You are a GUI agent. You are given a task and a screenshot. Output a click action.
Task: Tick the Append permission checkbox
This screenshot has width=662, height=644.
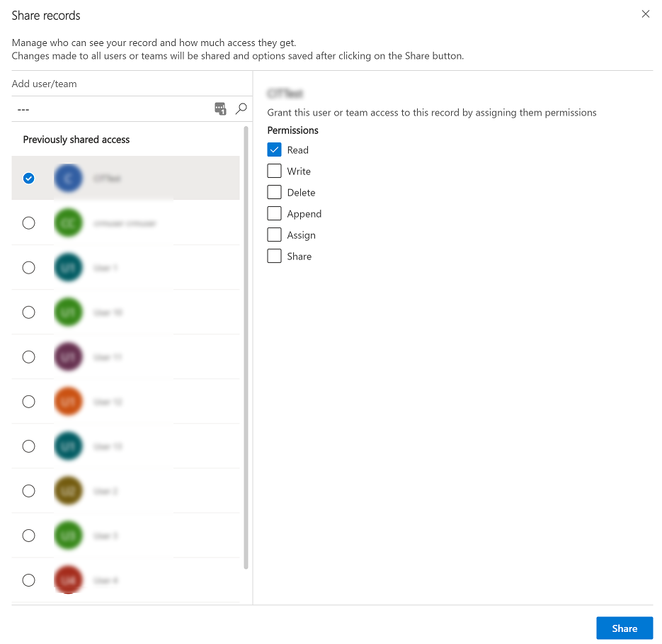click(x=274, y=213)
